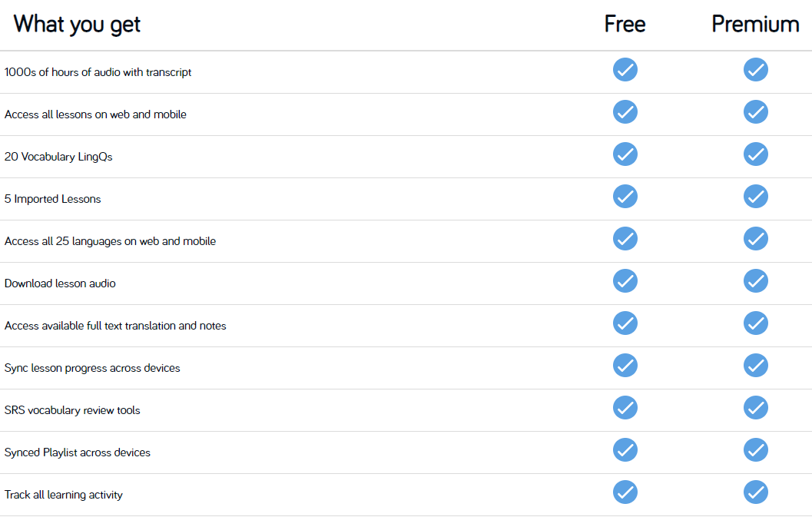The width and height of the screenshot is (812, 517).
Task: Click the Track all learning activity label
Action: 64,495
